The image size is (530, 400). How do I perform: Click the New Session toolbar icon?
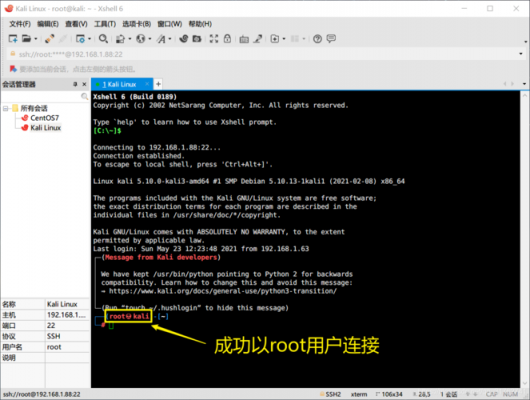(13, 39)
